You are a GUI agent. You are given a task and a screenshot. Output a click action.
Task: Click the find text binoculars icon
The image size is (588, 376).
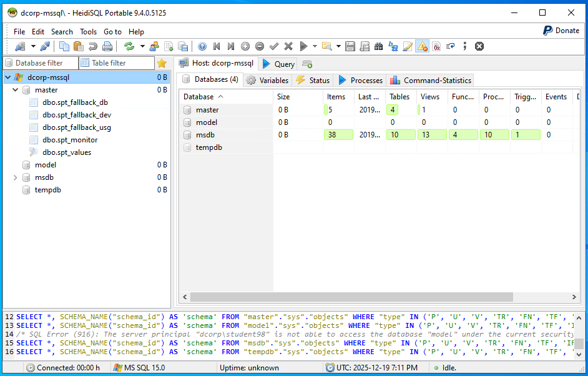(x=379, y=46)
